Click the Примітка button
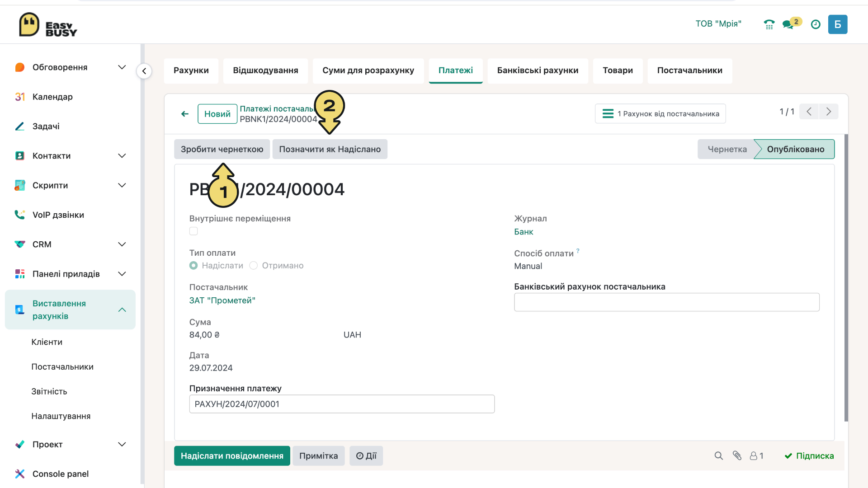 [x=318, y=456]
